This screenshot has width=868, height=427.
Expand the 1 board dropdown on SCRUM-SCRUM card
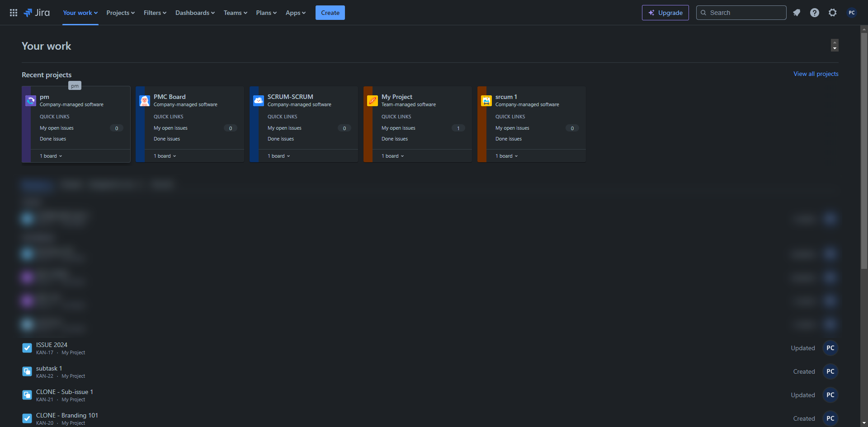(279, 156)
